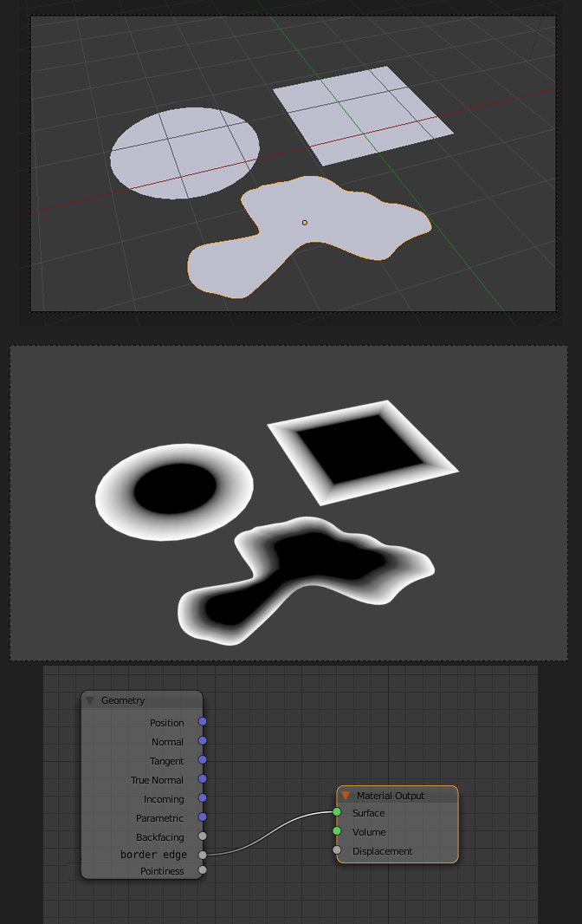The width and height of the screenshot is (582, 924).
Task: Click the 'Parametric' label
Action: pos(159,818)
